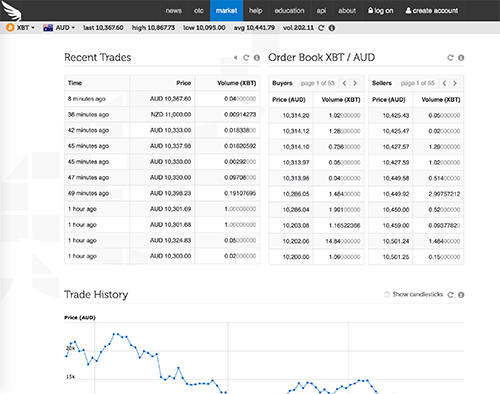Click the low 10,095.00 ticker value
This screenshot has width=500, height=394.
(x=204, y=28)
